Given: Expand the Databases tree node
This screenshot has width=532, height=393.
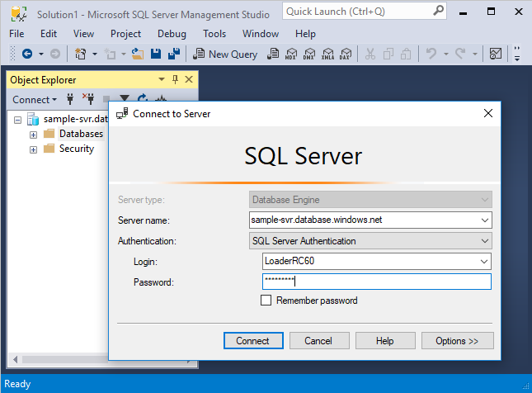Looking at the screenshot, I should [34, 135].
